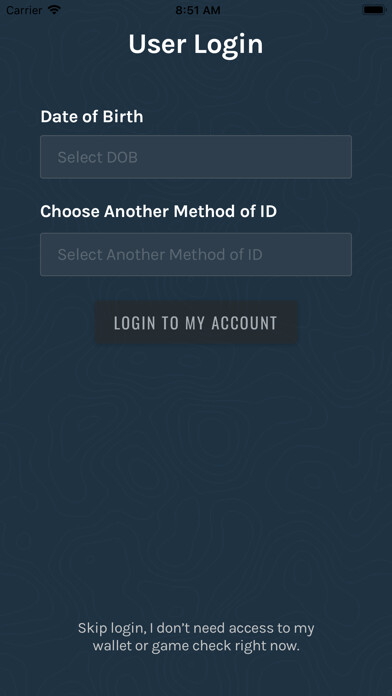Select the Date of Birth label
Screen dimensions: 392x696
click(x=92, y=117)
